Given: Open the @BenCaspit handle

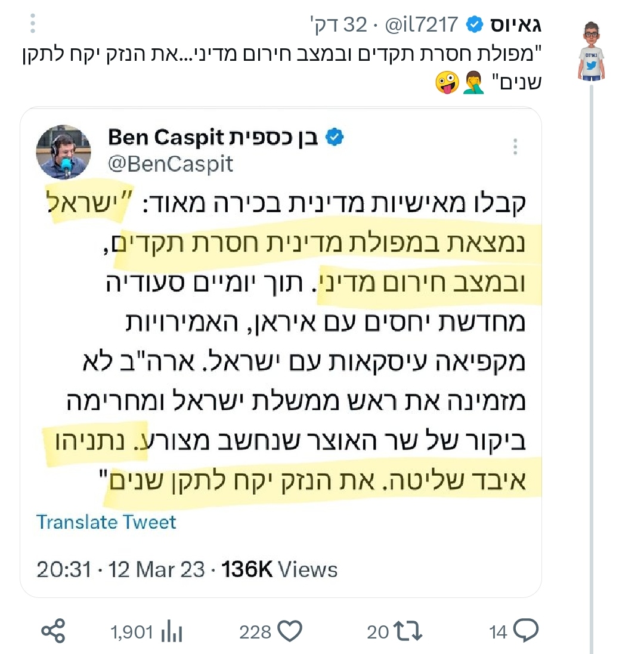Looking at the screenshot, I should point(171,163).
